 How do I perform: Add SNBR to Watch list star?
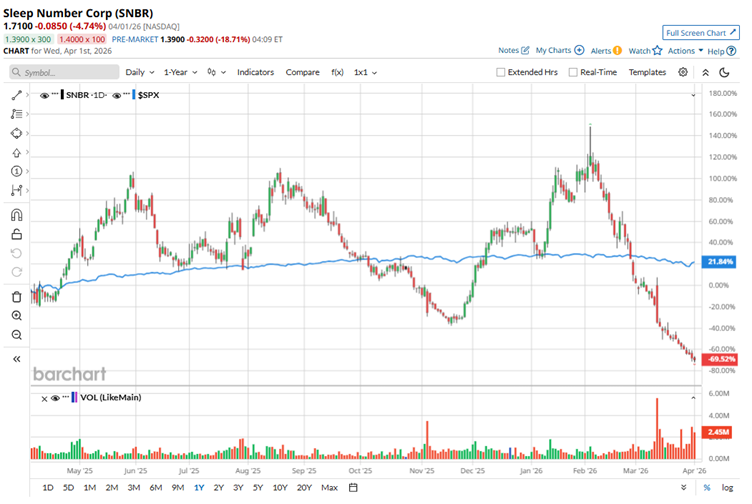657,50
